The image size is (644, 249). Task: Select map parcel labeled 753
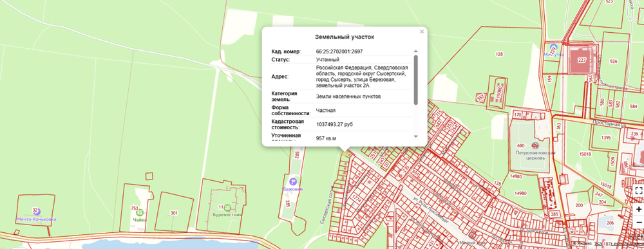(x=134, y=208)
